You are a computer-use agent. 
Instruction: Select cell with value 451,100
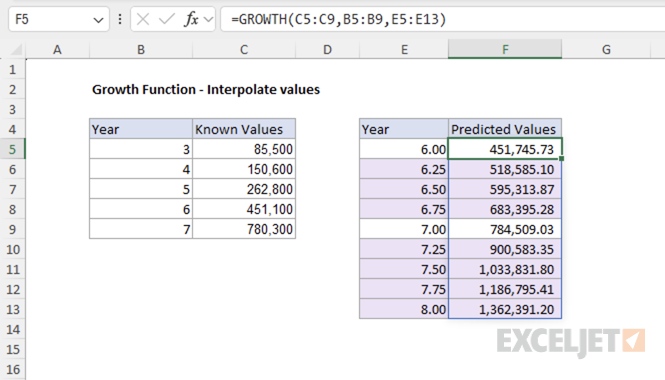coord(244,209)
